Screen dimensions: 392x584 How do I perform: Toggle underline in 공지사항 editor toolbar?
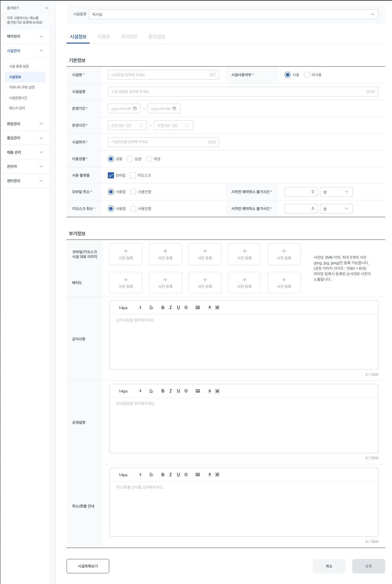[x=178, y=307]
